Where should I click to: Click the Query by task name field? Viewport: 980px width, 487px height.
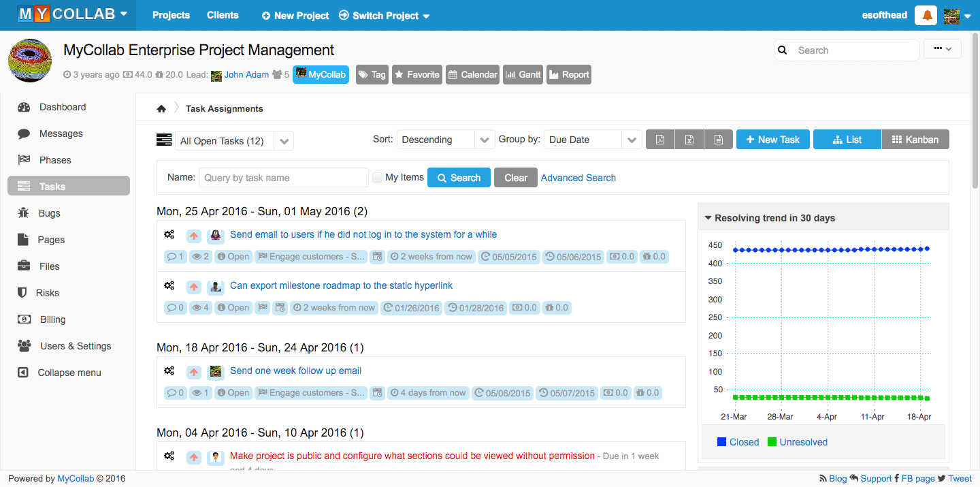click(x=283, y=178)
